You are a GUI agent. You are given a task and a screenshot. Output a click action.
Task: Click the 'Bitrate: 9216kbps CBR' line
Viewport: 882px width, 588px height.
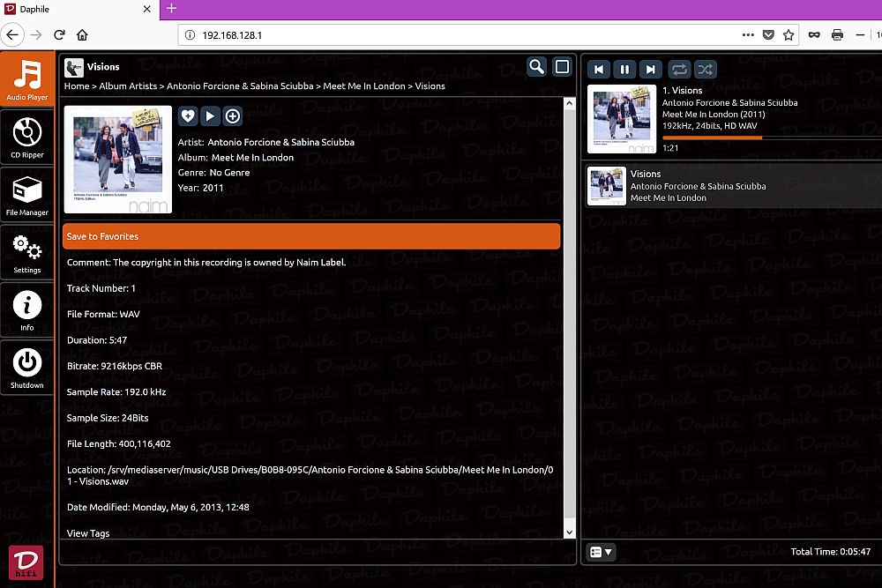point(115,366)
